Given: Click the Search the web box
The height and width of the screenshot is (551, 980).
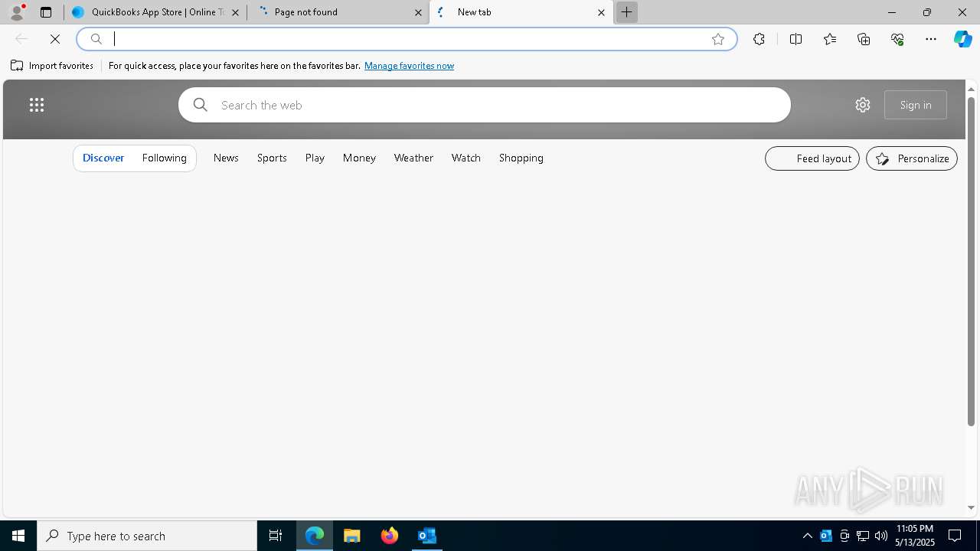Looking at the screenshot, I should [485, 105].
